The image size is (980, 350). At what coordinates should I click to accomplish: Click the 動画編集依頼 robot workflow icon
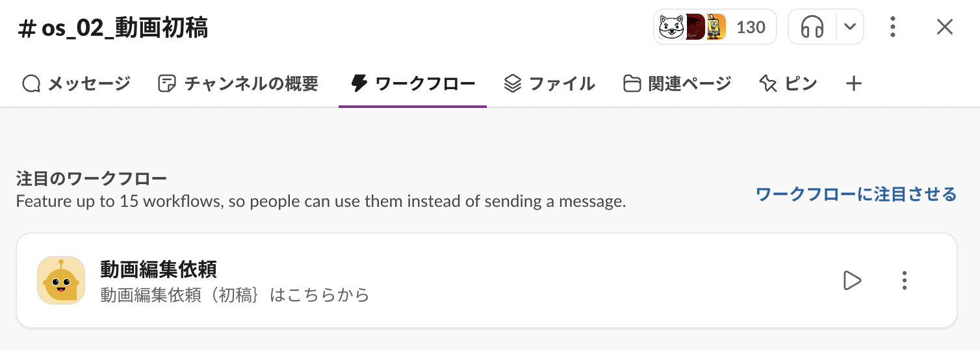[61, 280]
